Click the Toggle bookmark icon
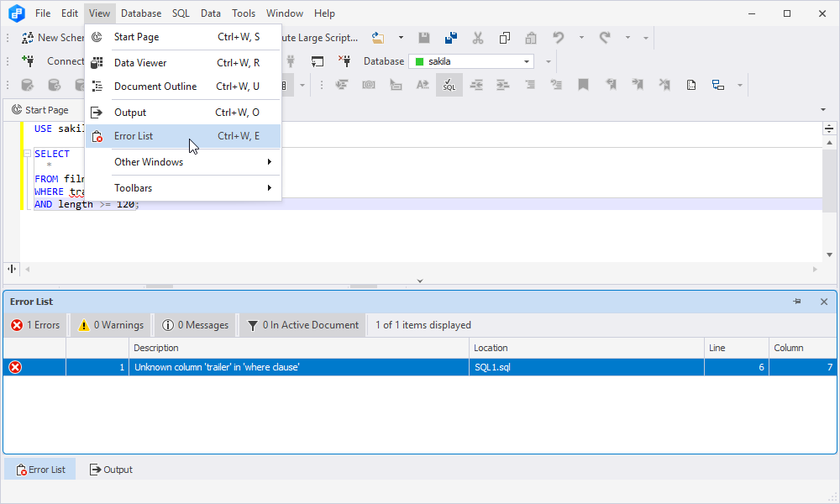The height and width of the screenshot is (504, 840). pyautogui.click(x=584, y=85)
